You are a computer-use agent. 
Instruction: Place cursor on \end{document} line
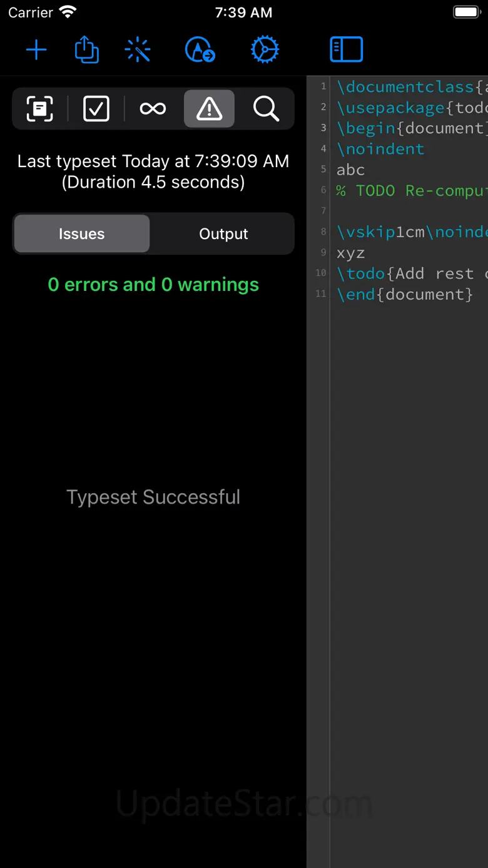point(405,294)
